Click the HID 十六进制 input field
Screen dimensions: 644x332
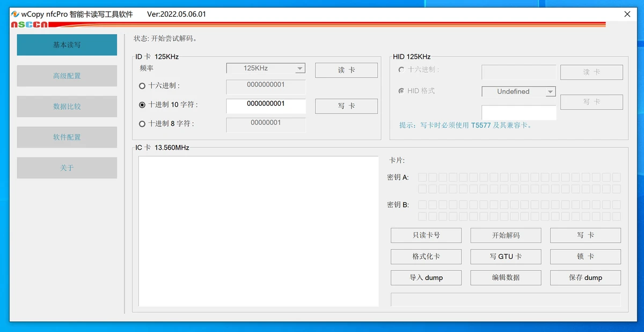[x=519, y=73]
